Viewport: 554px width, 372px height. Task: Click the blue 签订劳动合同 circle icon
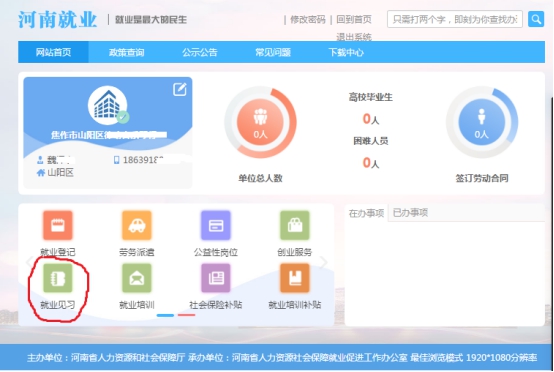[x=482, y=122]
